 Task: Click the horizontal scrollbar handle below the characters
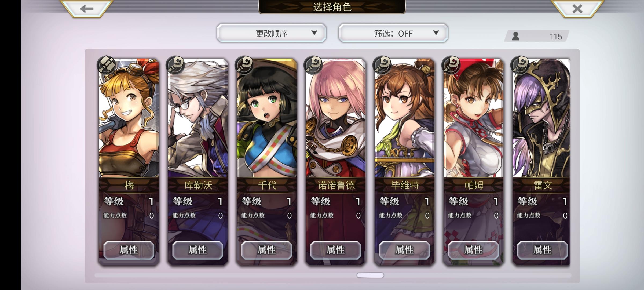pos(370,275)
